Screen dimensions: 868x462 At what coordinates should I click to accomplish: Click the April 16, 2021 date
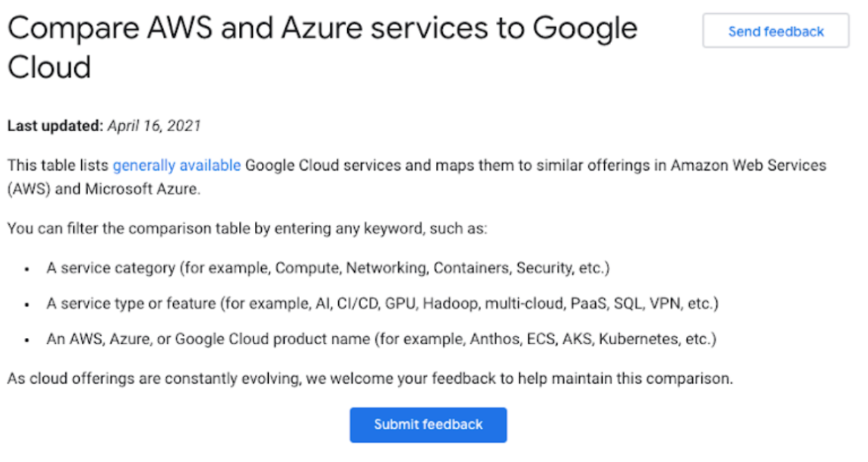click(154, 126)
